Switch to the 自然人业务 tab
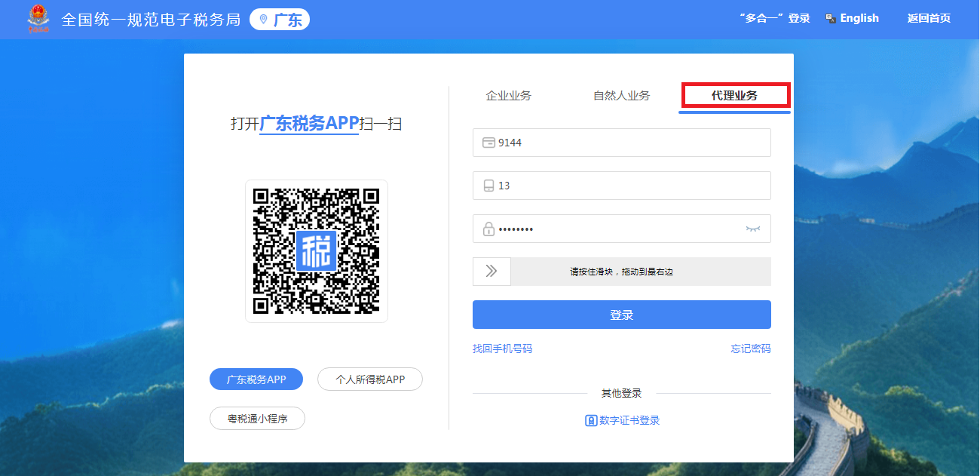 coord(622,95)
